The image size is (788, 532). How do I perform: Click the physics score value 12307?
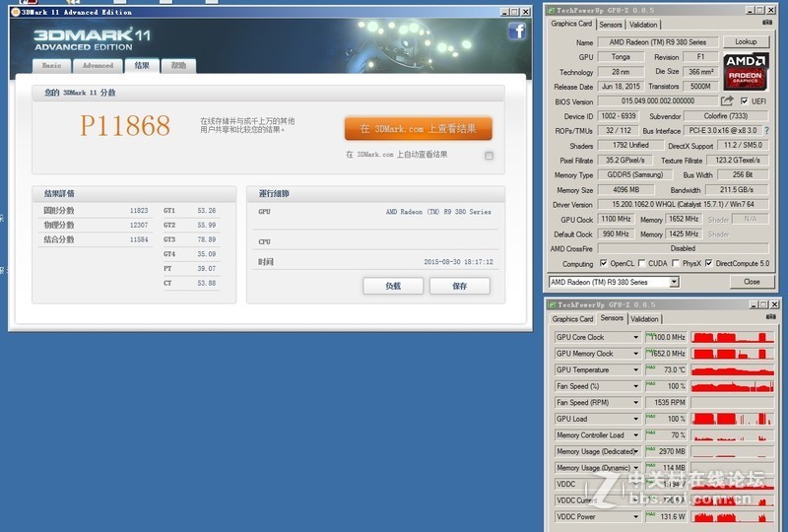click(139, 226)
